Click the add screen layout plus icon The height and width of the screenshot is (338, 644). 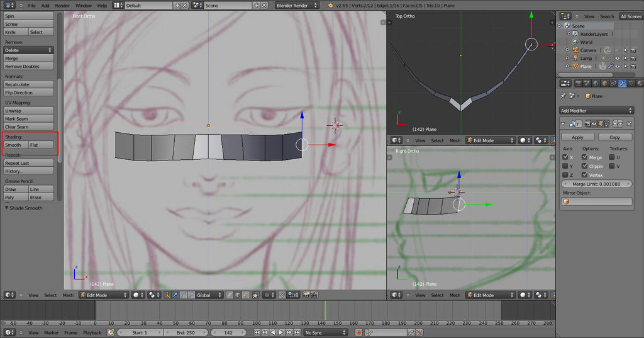[177, 5]
